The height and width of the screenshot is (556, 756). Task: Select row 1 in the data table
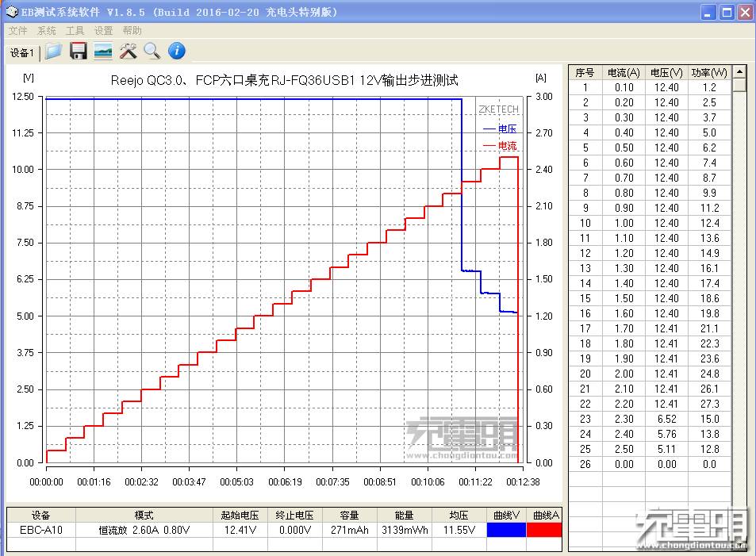click(x=650, y=87)
